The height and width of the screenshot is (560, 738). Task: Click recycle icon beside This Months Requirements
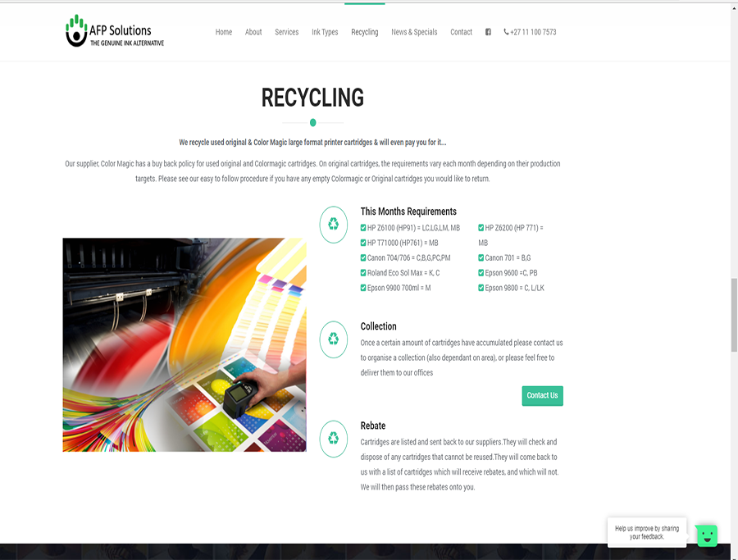333,225
